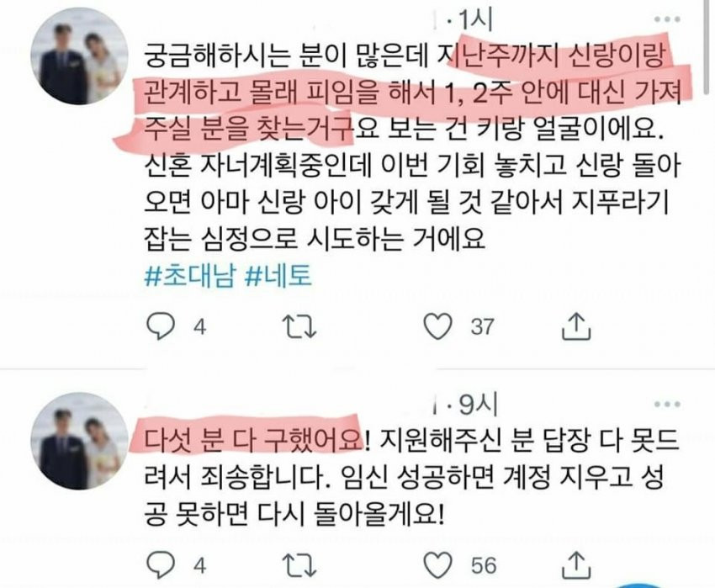The height and width of the screenshot is (588, 715).
Task: Open the first tweet's 1시 timestamp
Action: 474,20
